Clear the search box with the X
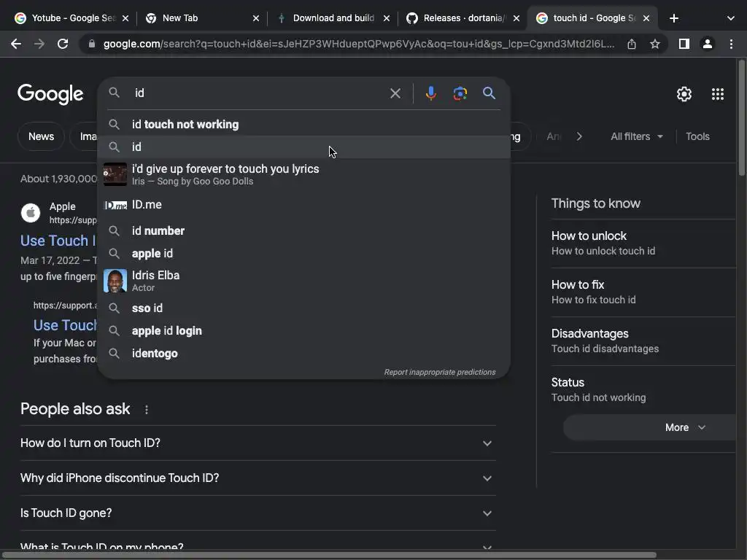Image resolution: width=747 pixels, height=560 pixels. [x=395, y=93]
